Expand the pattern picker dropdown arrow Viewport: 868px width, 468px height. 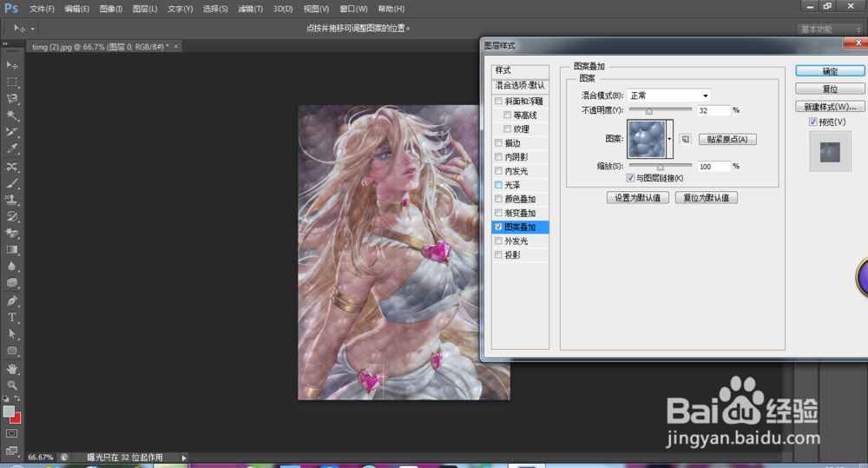(x=670, y=139)
